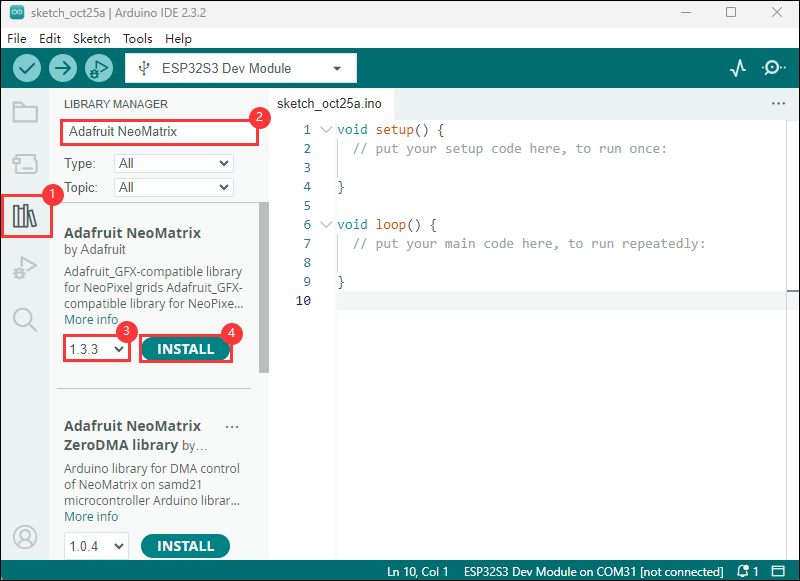800x581 pixels.
Task: Open the ESP32S3 Dev Module board selector
Action: coord(241,68)
